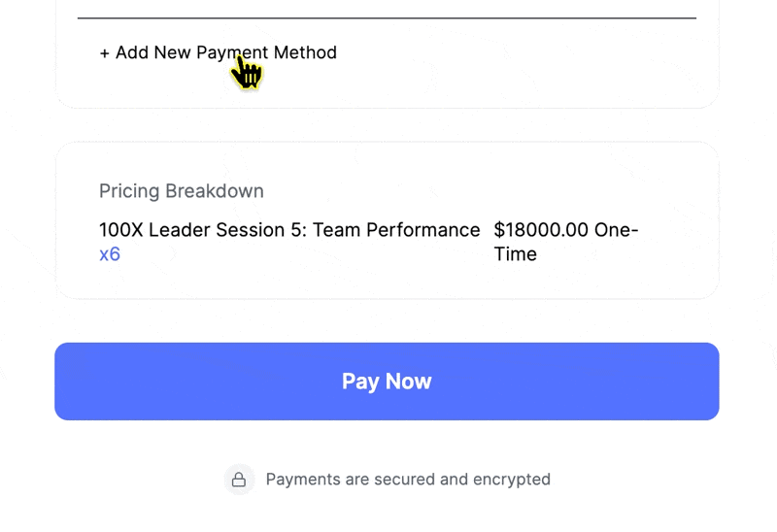Click the blue x6 quantity label
Image resolution: width=777 pixels, height=532 pixels.
click(110, 254)
